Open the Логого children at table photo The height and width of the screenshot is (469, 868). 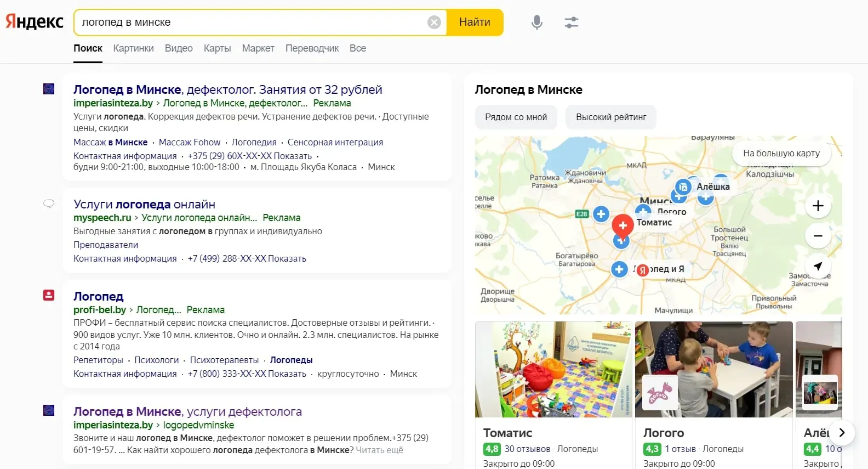pos(714,369)
